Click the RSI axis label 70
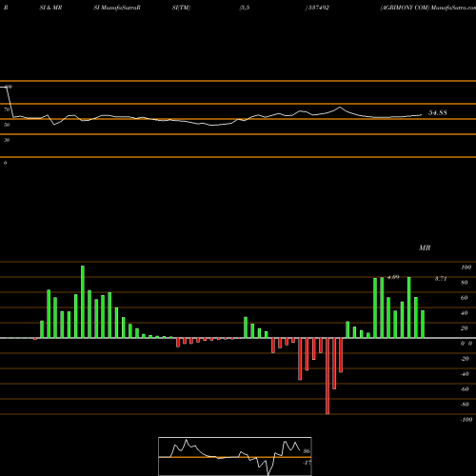This screenshot has width=476, height=476. pos(7,109)
